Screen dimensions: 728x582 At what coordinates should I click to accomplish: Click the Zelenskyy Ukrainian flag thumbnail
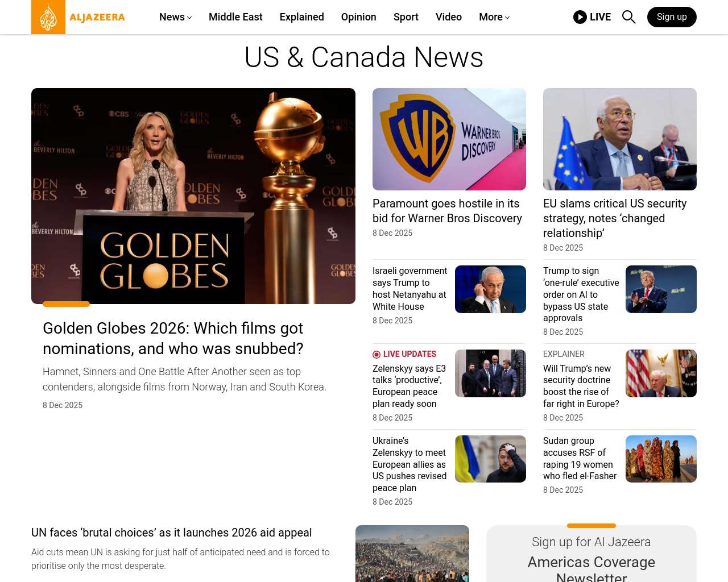click(490, 459)
